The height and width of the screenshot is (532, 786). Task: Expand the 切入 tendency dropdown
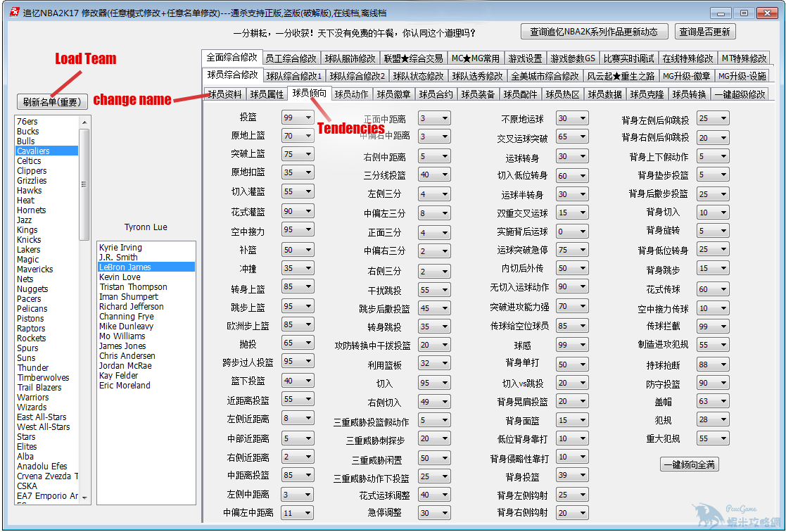point(435,383)
